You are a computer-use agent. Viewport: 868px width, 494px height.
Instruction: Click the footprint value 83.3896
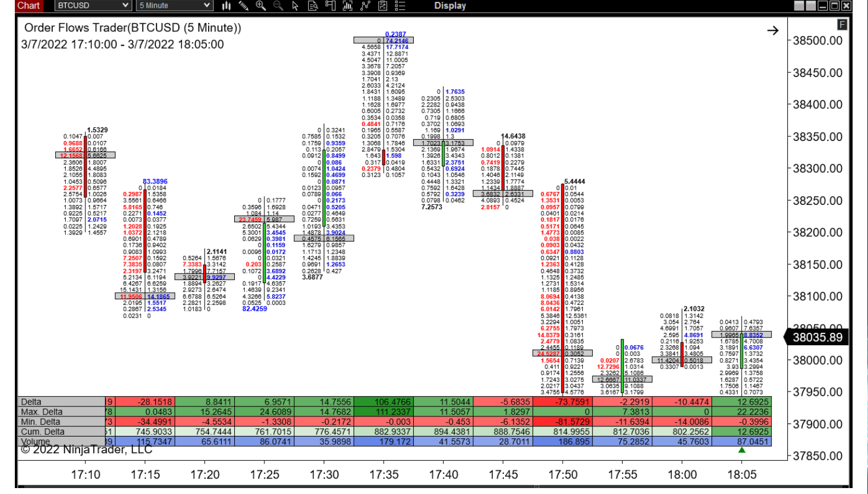155,182
